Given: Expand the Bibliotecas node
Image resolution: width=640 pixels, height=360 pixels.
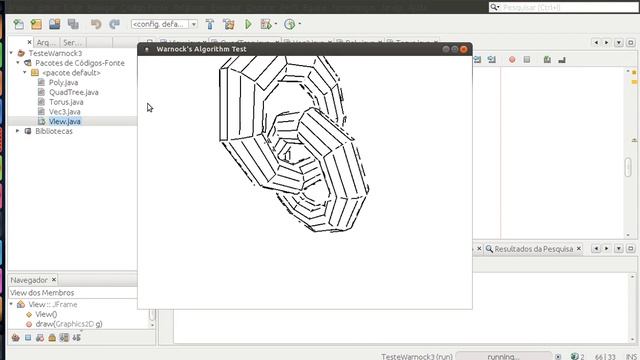Looking at the screenshot, I should coord(18,131).
